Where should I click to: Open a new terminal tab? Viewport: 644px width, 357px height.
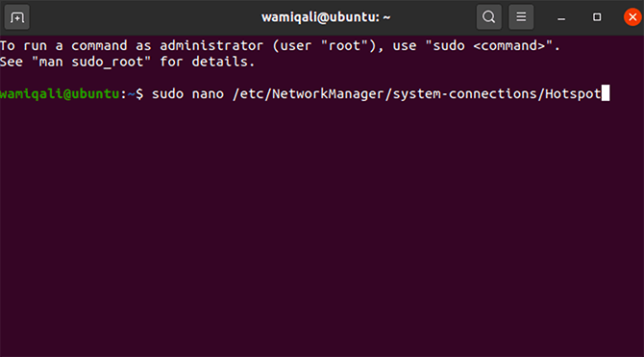(x=17, y=17)
